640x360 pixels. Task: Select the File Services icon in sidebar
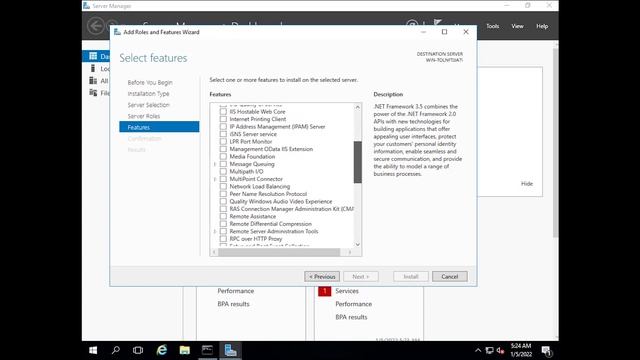point(93,93)
